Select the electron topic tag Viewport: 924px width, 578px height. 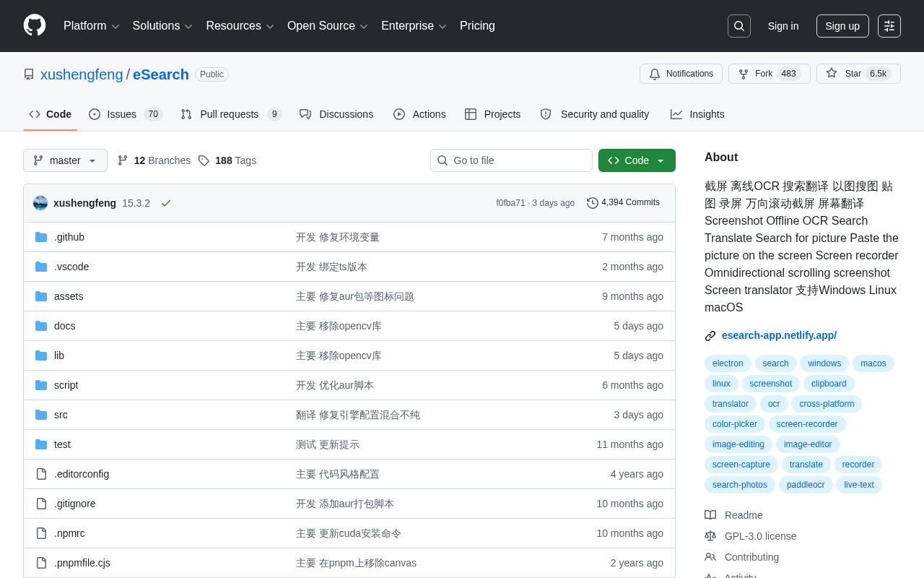(x=728, y=363)
